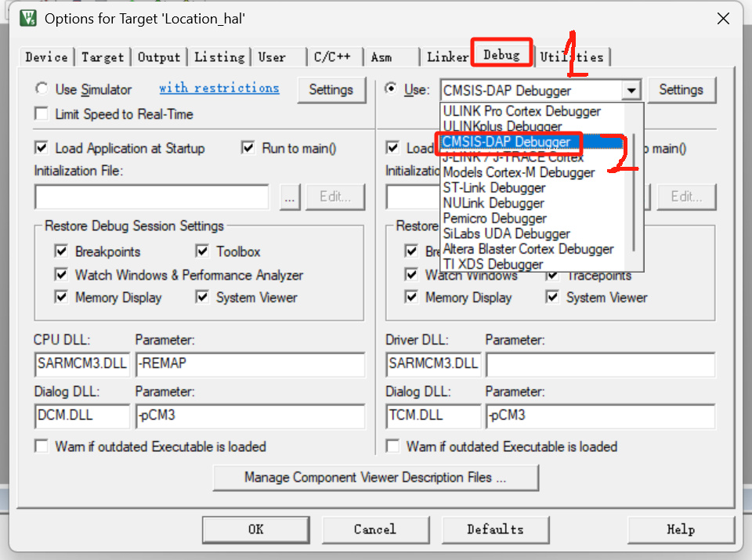Close the Options for Target dialog
Screen dimensions: 752x560
coord(723,19)
